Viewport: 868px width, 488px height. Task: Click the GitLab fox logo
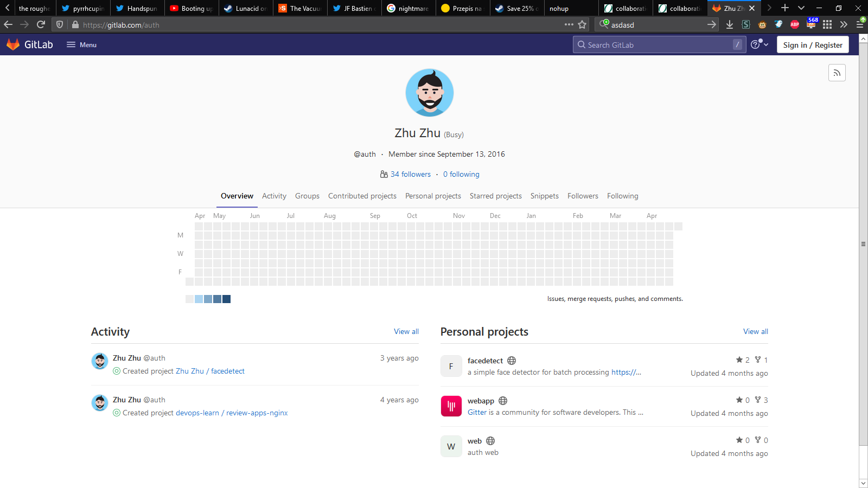(x=13, y=44)
